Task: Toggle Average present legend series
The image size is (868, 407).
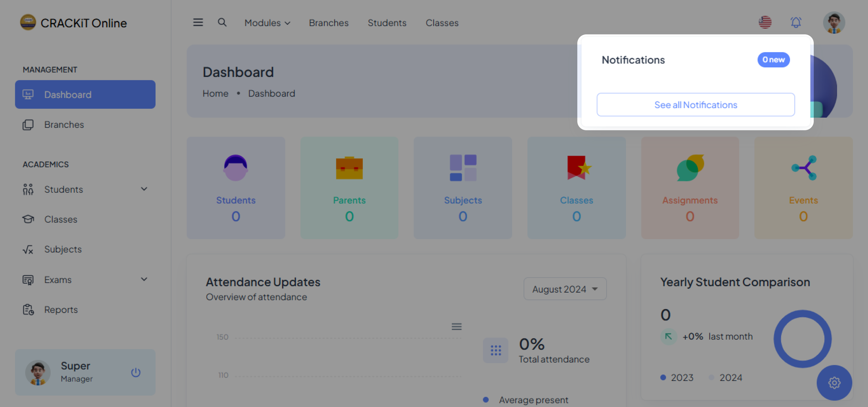Action: click(x=527, y=400)
